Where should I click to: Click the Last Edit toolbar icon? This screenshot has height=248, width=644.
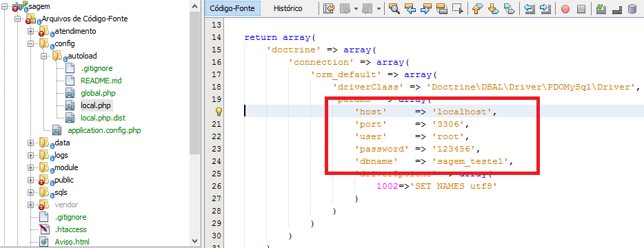tap(329, 9)
